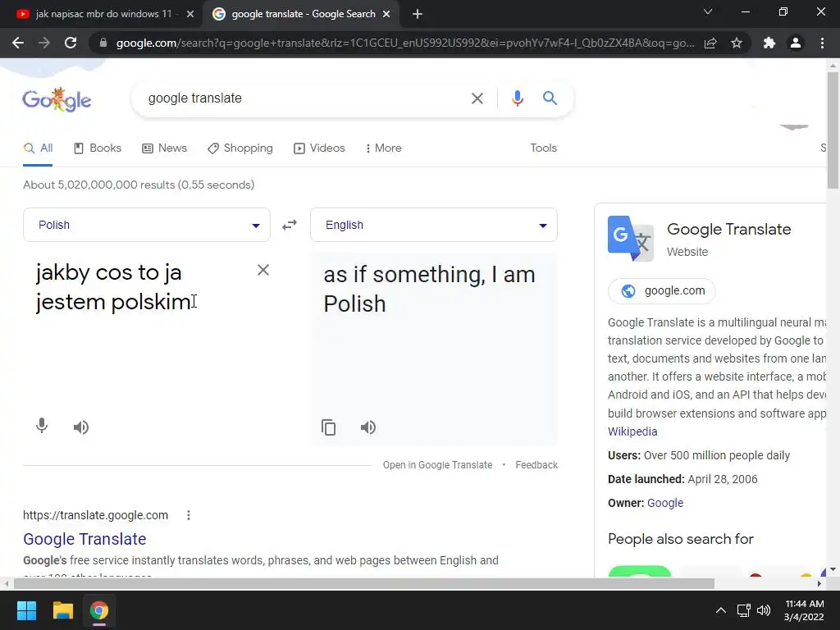Click the horizontal page scrollbar
Screen dimensions: 840x630
363,584
